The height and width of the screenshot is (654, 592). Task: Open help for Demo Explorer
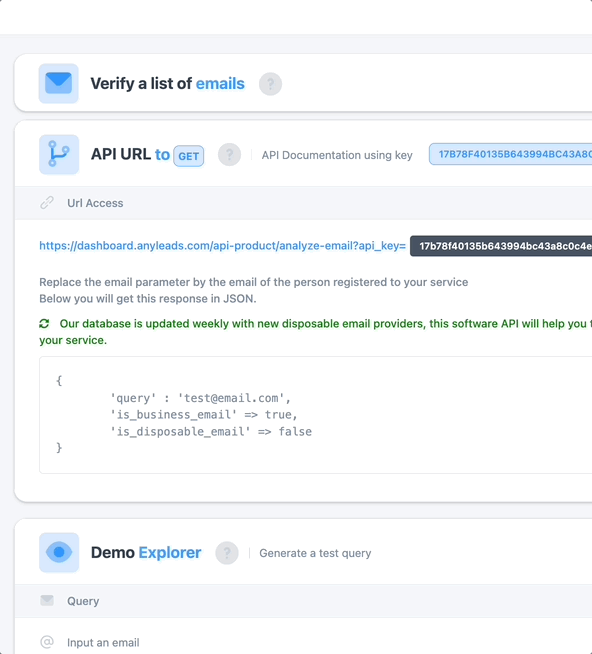click(x=227, y=553)
